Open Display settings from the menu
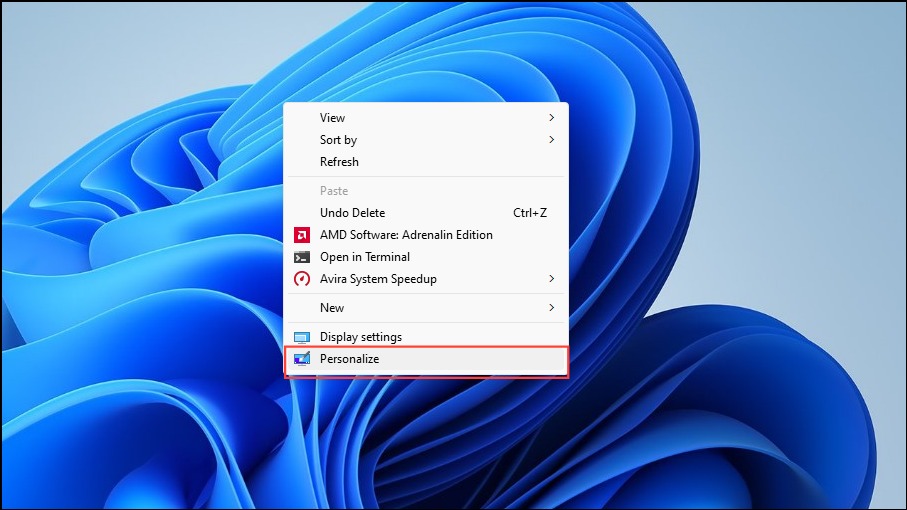The height and width of the screenshot is (510, 907). click(x=426, y=337)
